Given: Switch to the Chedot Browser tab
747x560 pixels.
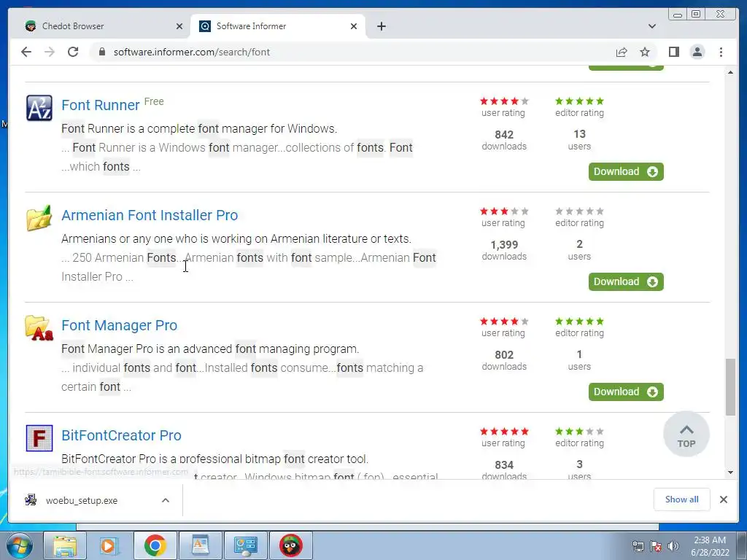Looking at the screenshot, I should tap(101, 26).
